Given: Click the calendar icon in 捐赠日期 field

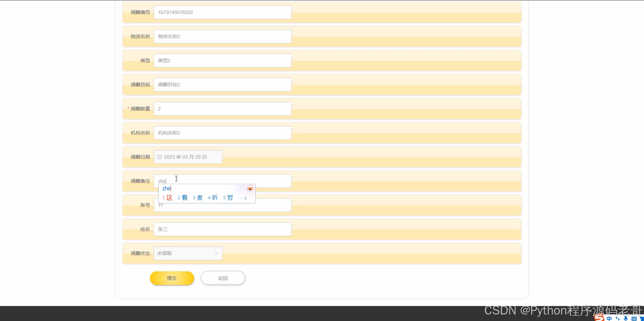Looking at the screenshot, I should pos(159,157).
